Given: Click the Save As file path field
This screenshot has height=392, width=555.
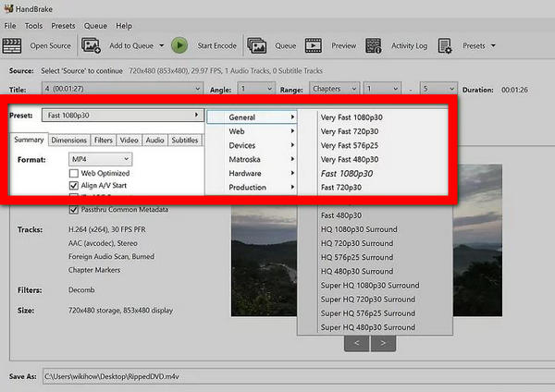Looking at the screenshot, I should 299,376.
